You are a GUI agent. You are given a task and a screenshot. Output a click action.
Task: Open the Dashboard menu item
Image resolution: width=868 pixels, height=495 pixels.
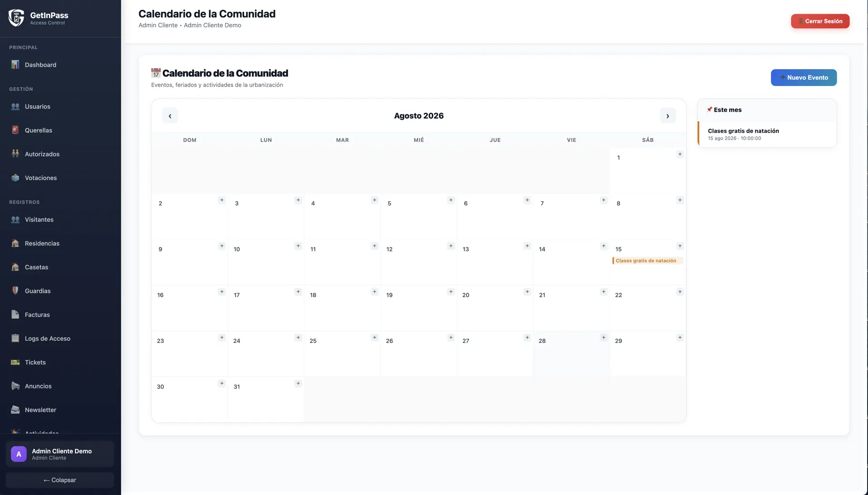(x=60, y=65)
